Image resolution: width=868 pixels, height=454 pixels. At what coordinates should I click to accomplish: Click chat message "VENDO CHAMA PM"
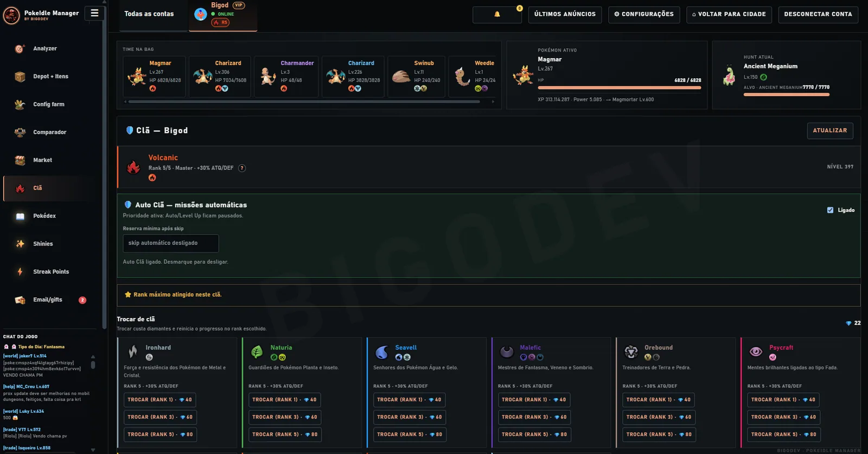click(23, 375)
